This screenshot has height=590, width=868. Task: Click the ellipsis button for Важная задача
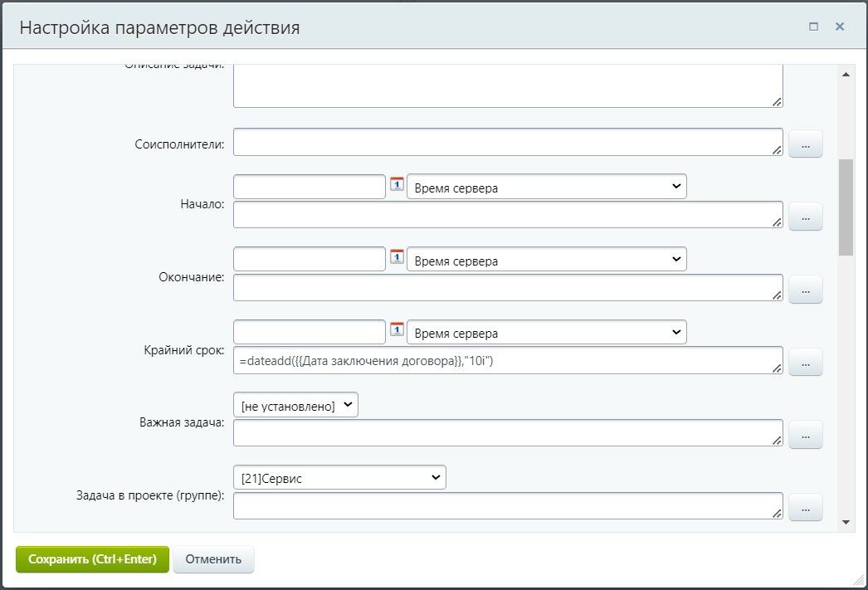pos(805,434)
